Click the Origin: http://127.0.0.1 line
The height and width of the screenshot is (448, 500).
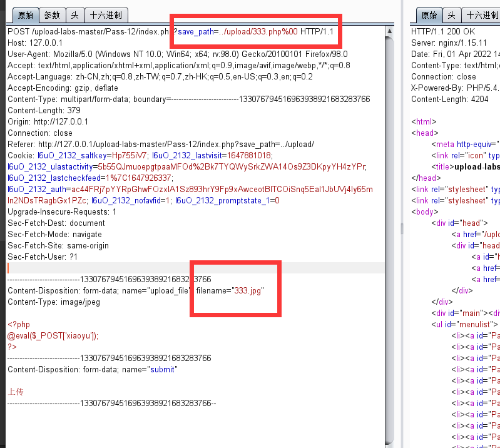point(48,121)
